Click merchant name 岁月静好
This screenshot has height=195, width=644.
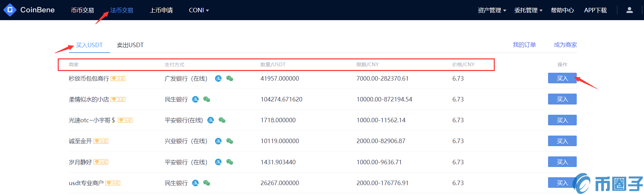point(80,162)
